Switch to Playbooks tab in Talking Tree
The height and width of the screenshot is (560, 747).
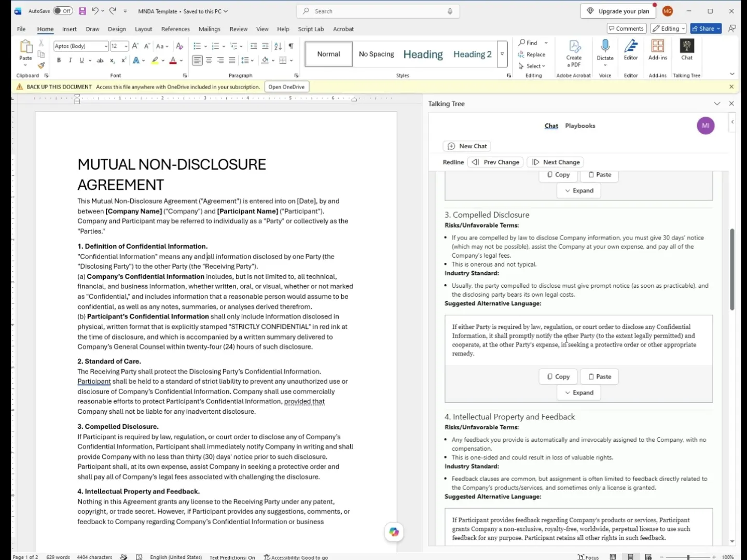click(580, 125)
